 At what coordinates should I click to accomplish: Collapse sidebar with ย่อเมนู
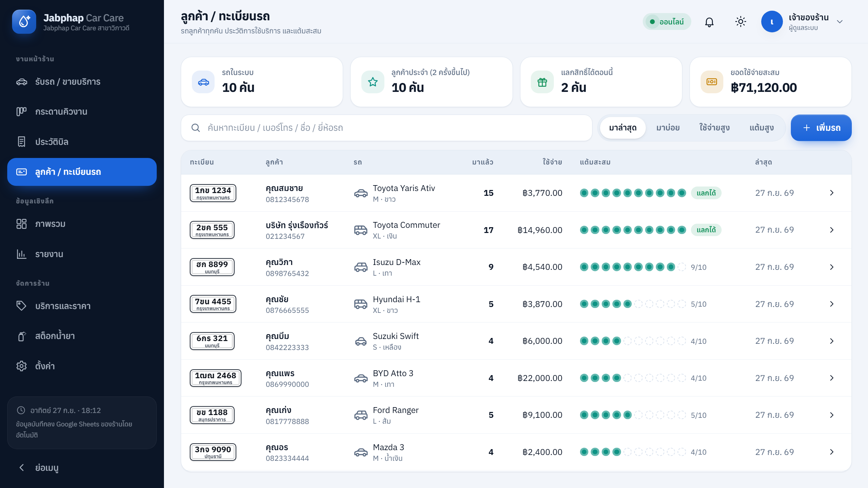82,468
